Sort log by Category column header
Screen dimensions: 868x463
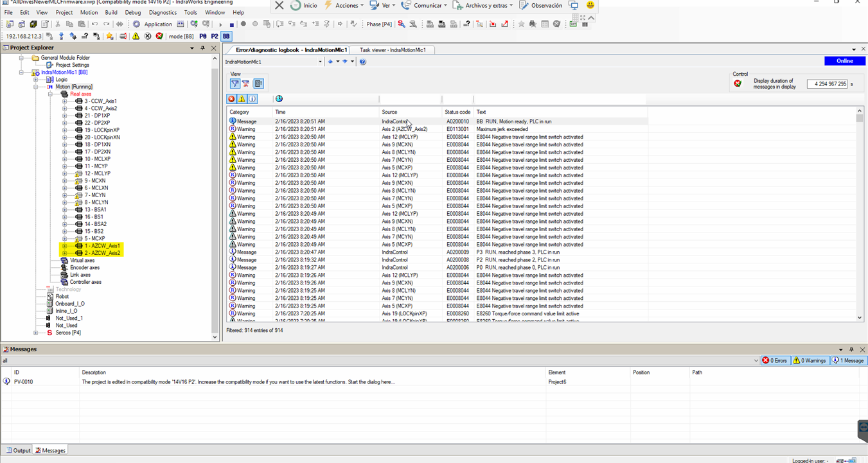(x=251, y=112)
